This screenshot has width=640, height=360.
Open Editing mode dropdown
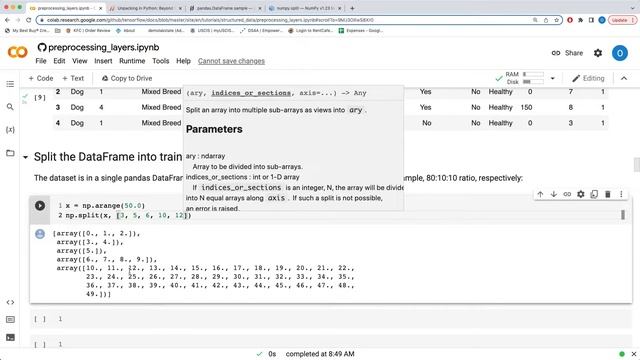588,78
